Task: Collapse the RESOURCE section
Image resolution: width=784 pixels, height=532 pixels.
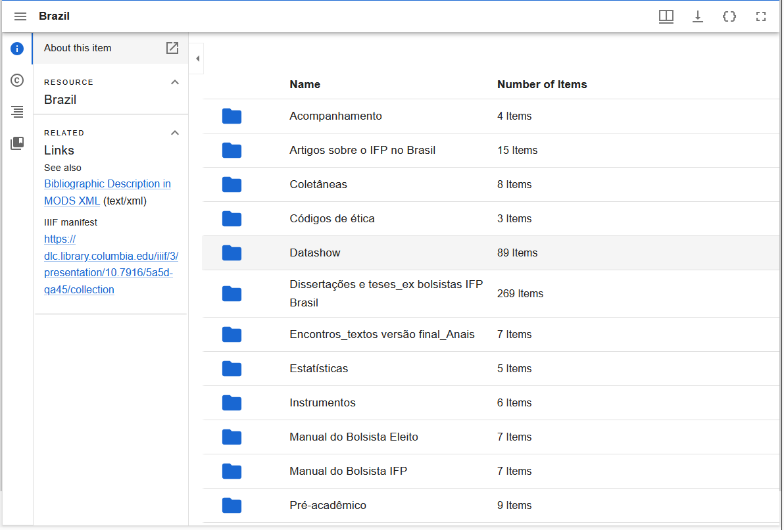Action: point(175,82)
